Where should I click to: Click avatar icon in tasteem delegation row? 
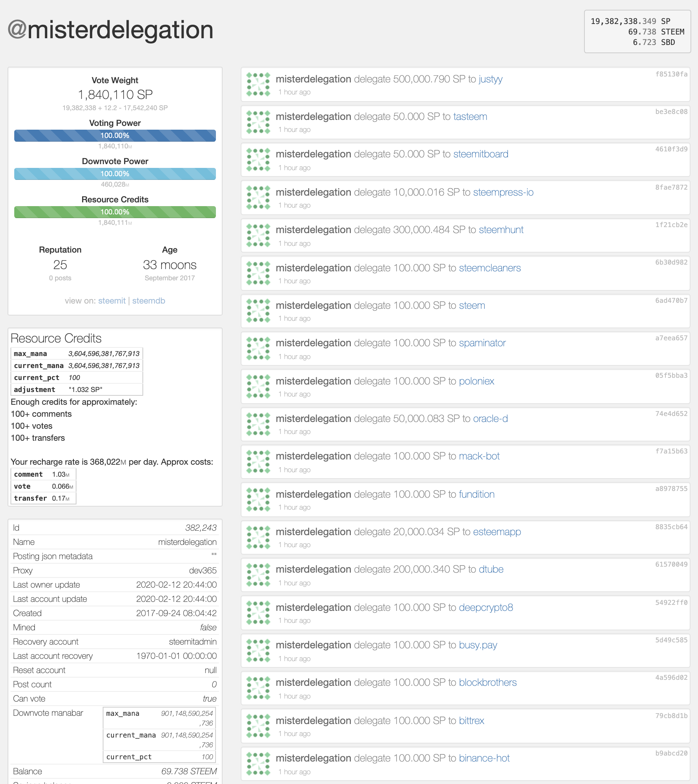click(x=258, y=122)
